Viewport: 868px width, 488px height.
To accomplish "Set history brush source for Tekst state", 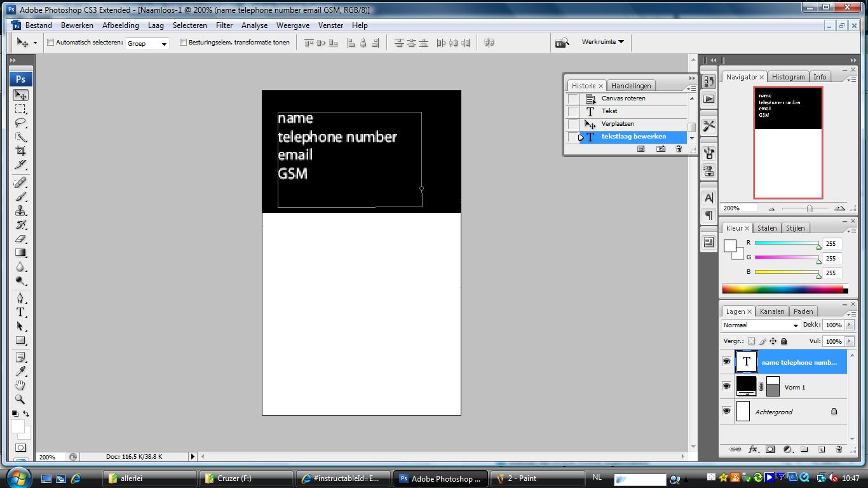I will click(x=573, y=111).
